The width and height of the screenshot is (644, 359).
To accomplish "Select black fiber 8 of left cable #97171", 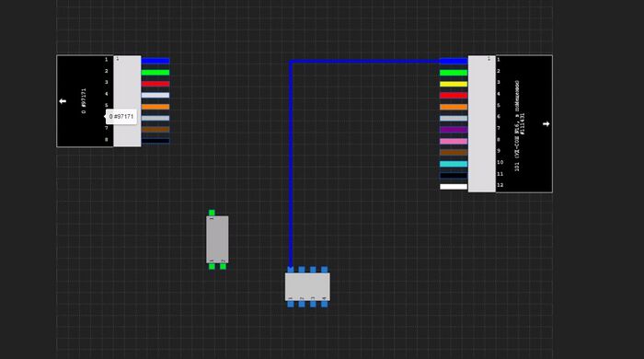I will 155,141.
